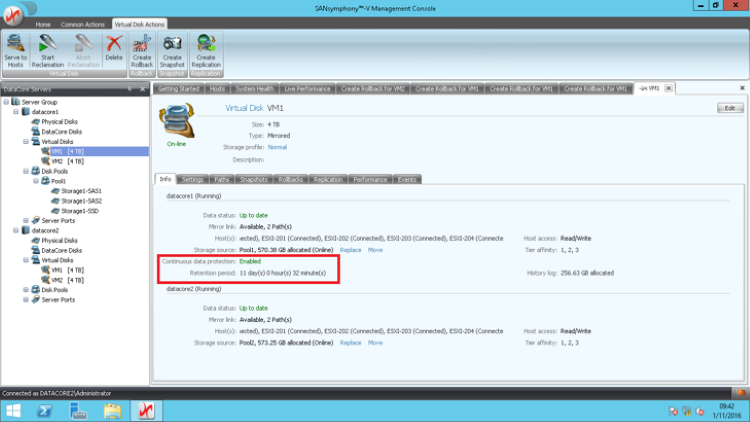Click the Create Replication icon

tap(206, 50)
